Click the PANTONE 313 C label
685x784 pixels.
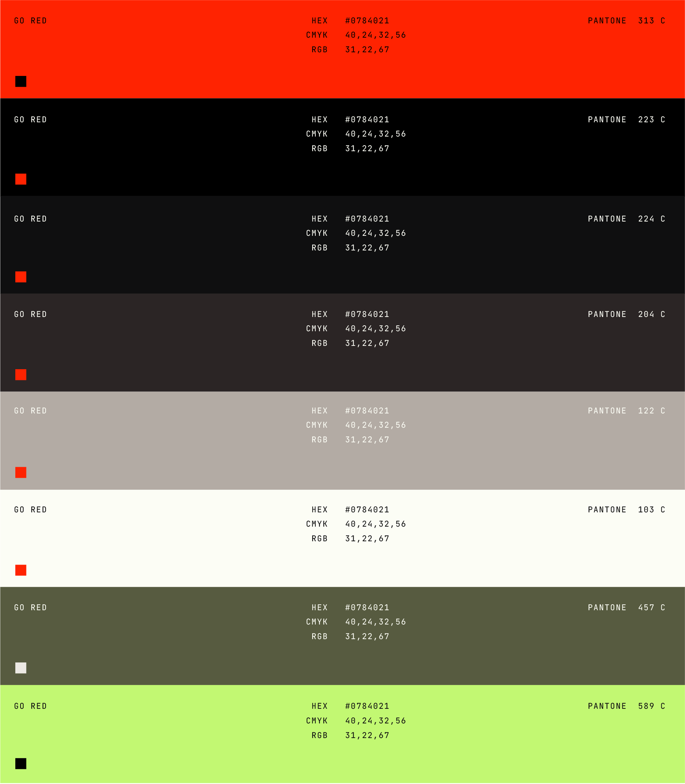[x=627, y=21]
